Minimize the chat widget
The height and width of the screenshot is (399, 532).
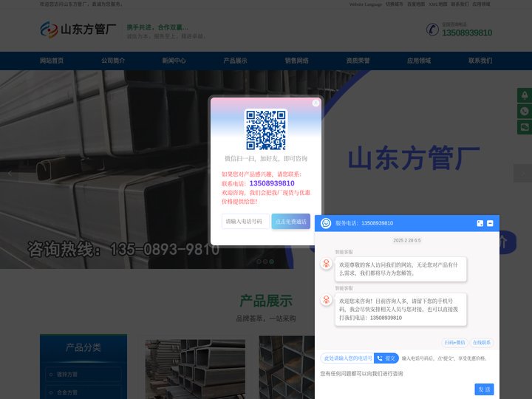tap(490, 223)
